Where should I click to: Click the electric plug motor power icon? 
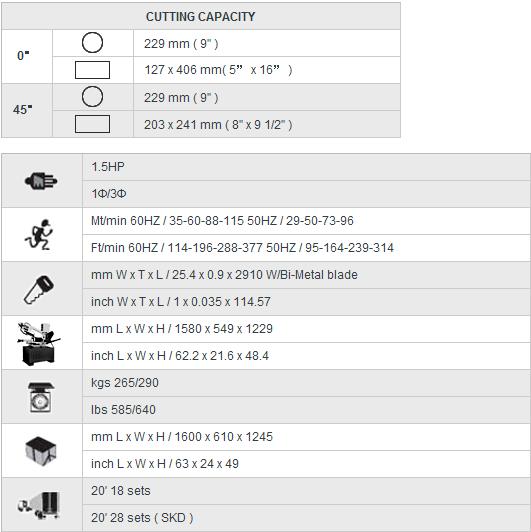(41, 180)
